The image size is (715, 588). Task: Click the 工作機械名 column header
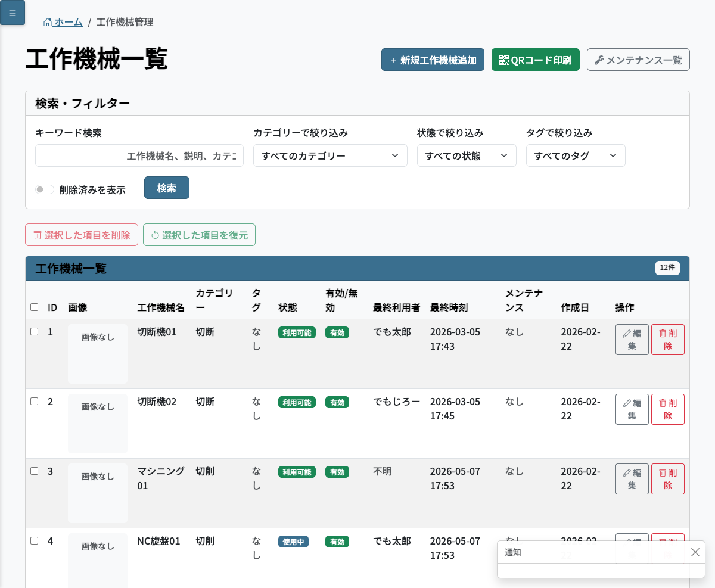tap(161, 307)
